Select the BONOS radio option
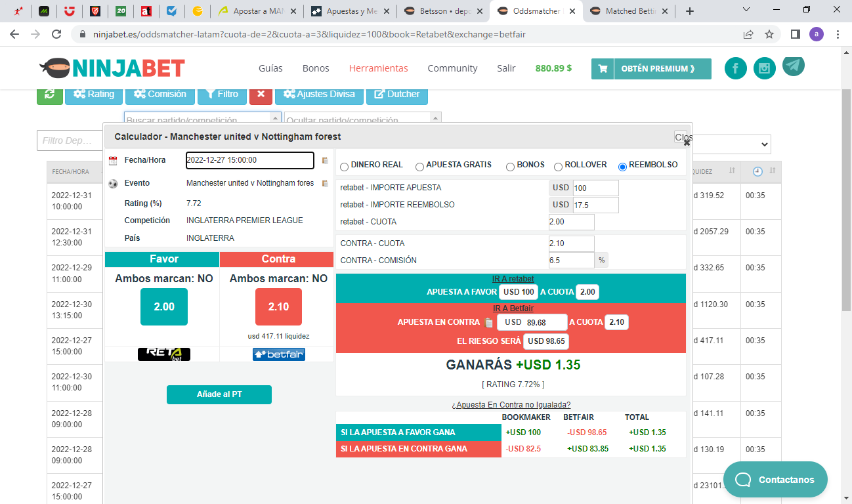 (x=510, y=167)
